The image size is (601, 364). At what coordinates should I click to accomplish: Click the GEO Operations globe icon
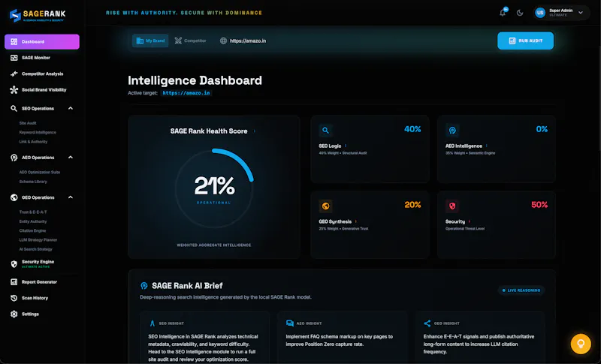point(14,197)
